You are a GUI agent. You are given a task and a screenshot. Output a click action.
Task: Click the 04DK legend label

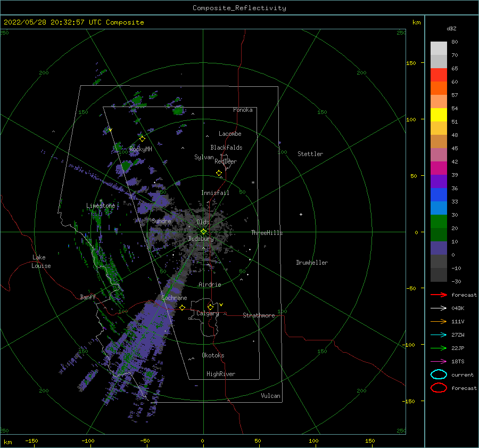(x=458, y=308)
